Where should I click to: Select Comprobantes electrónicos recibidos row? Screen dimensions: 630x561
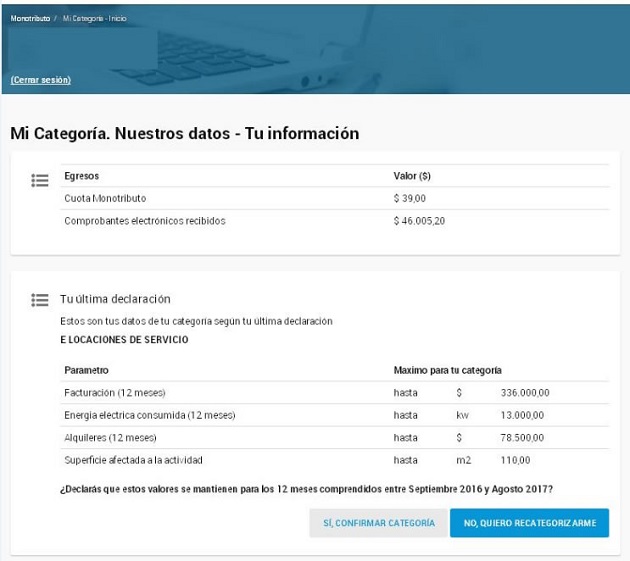(x=335, y=221)
